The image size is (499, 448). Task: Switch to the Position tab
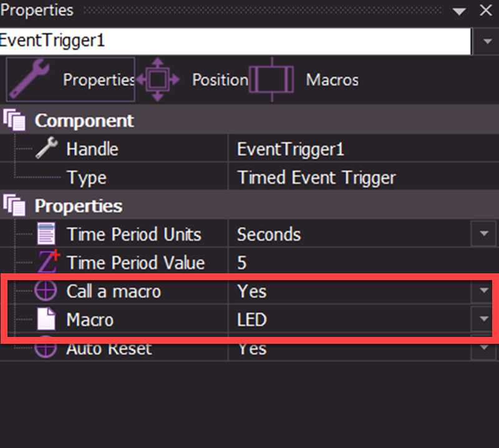coord(220,80)
